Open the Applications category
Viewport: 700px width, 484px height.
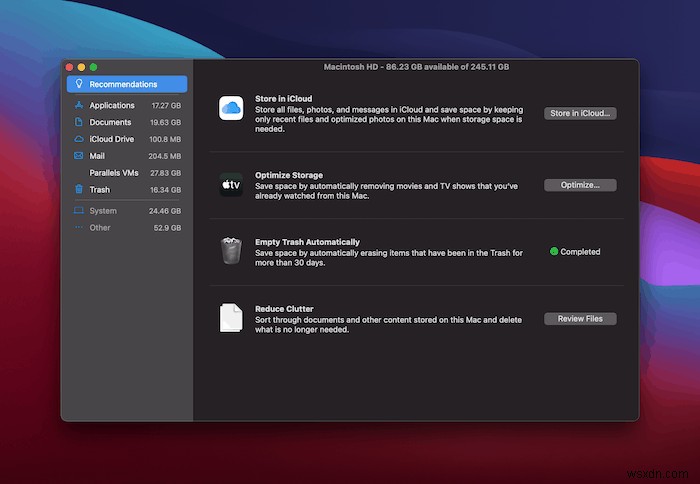click(127, 105)
